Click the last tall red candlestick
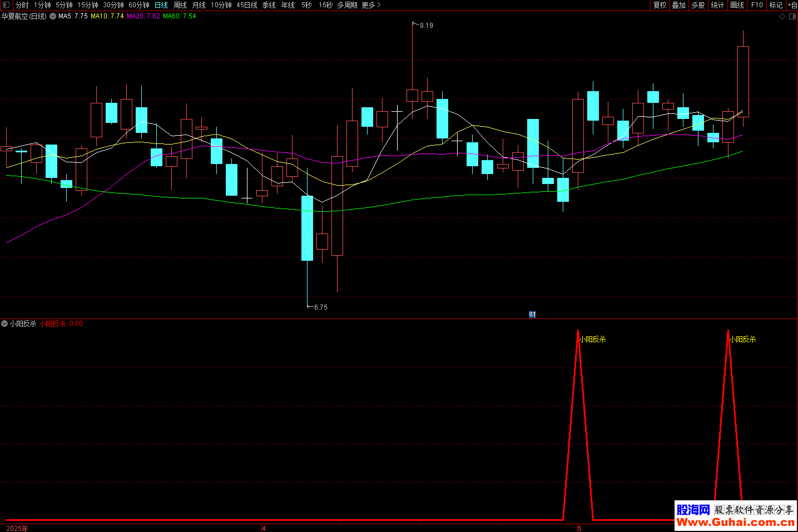 point(743,82)
